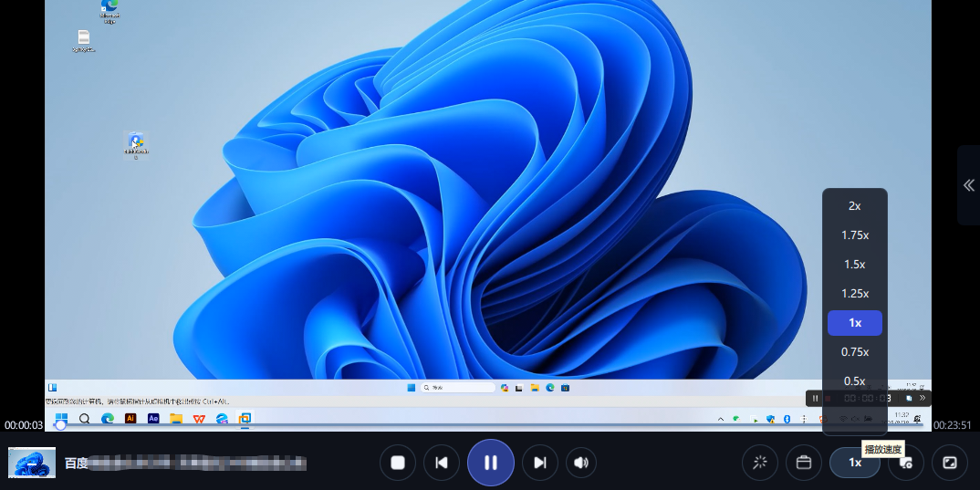The image size is (980, 490).
Task: Skip to the next video
Action: tap(539, 463)
